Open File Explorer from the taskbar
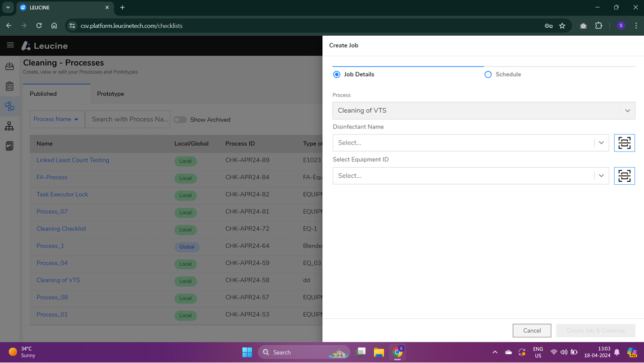Screen dimensions: 644x363 tap(379, 352)
